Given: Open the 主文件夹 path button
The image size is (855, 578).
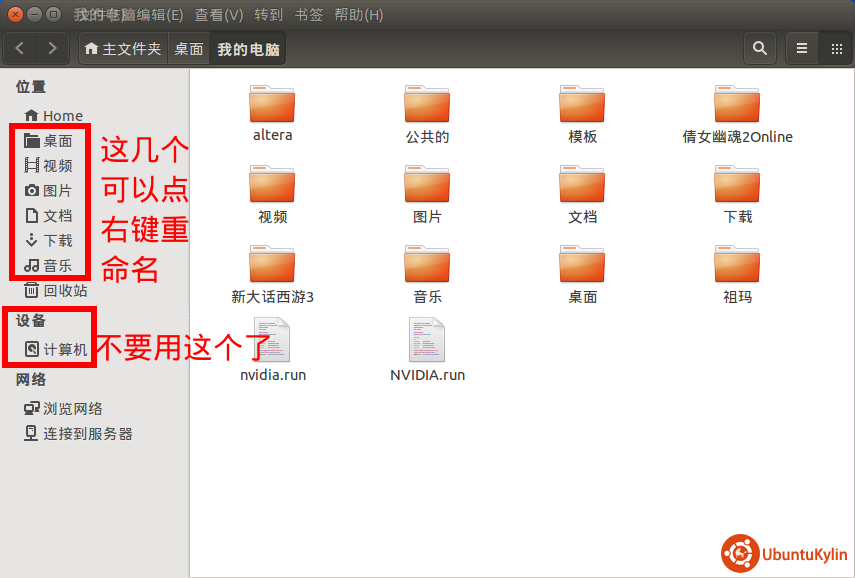Looking at the screenshot, I should click(123, 49).
